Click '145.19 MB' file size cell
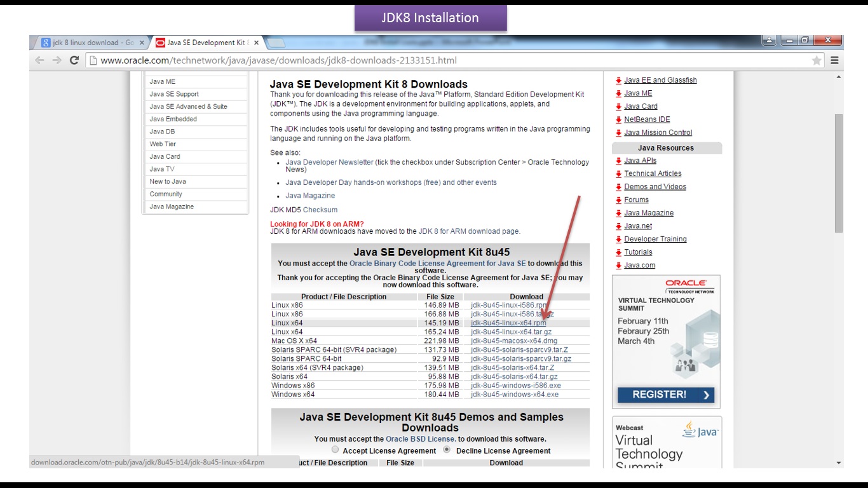 442,323
